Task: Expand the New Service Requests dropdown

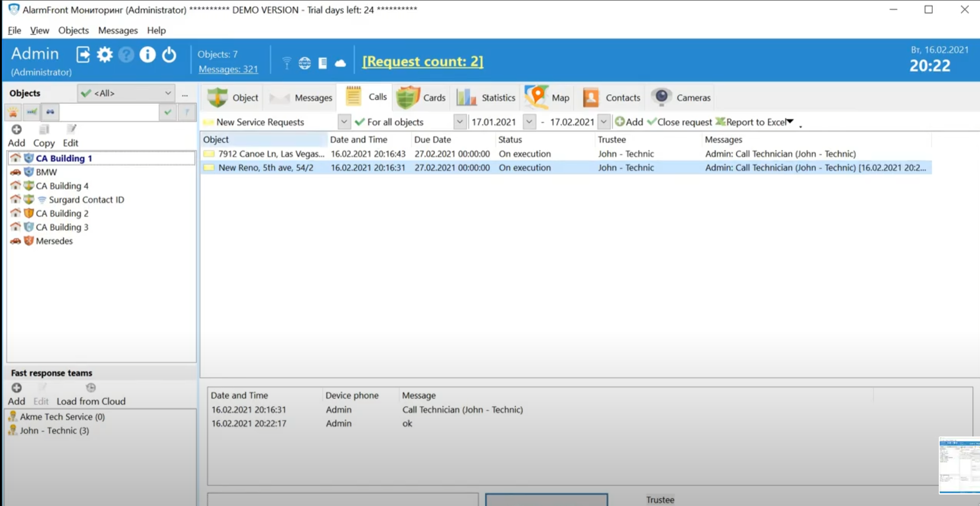Action: click(x=343, y=122)
